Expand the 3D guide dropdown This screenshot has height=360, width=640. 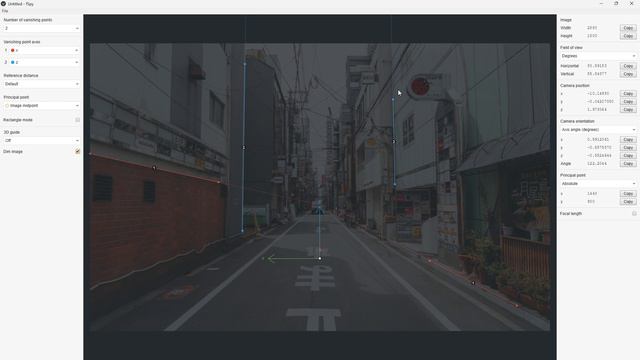42,140
